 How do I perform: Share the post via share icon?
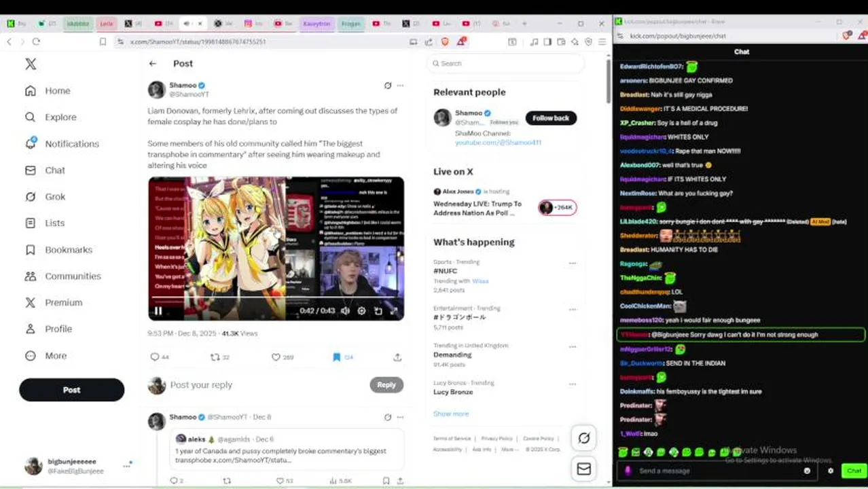point(397,357)
